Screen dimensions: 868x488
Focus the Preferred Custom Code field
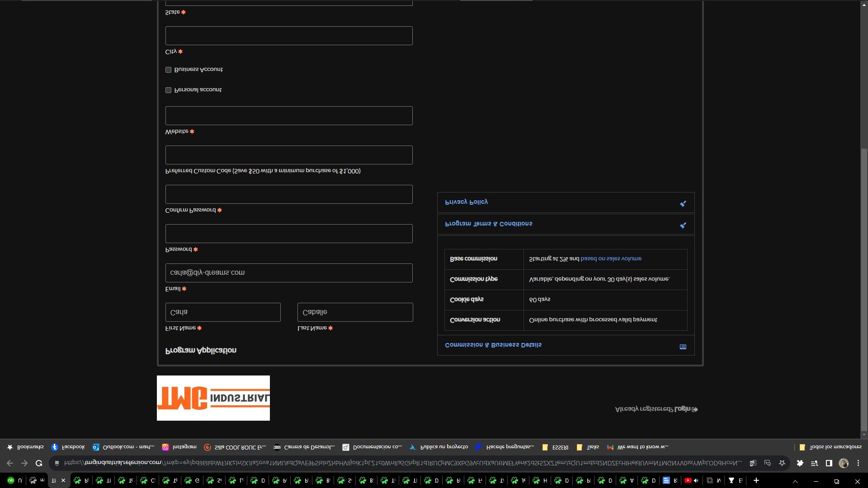pos(289,155)
